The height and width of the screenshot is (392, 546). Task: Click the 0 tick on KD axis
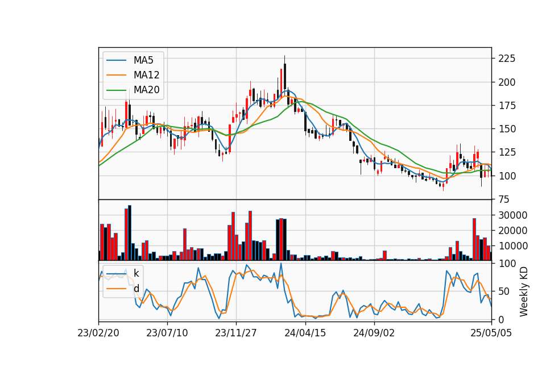(502, 319)
